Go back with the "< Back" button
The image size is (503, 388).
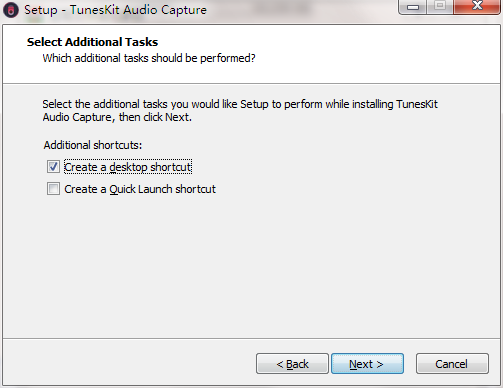292,364
